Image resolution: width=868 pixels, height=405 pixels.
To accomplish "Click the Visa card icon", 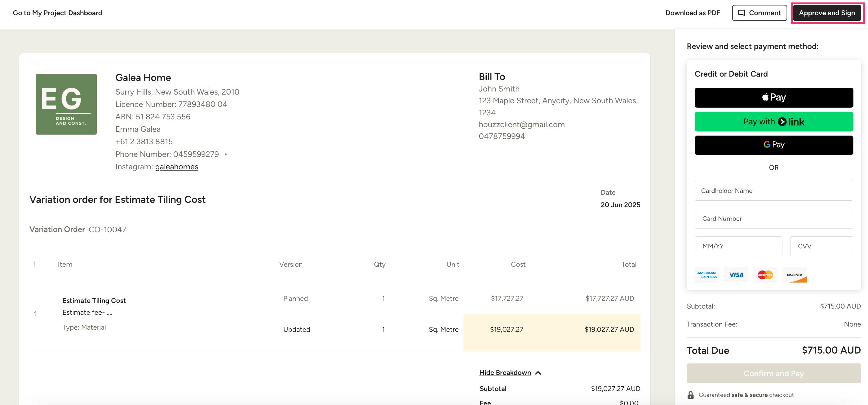I will click(736, 275).
